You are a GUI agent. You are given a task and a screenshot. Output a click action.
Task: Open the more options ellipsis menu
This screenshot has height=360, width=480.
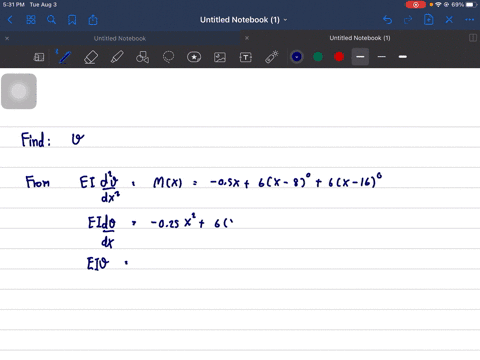pos(469,20)
